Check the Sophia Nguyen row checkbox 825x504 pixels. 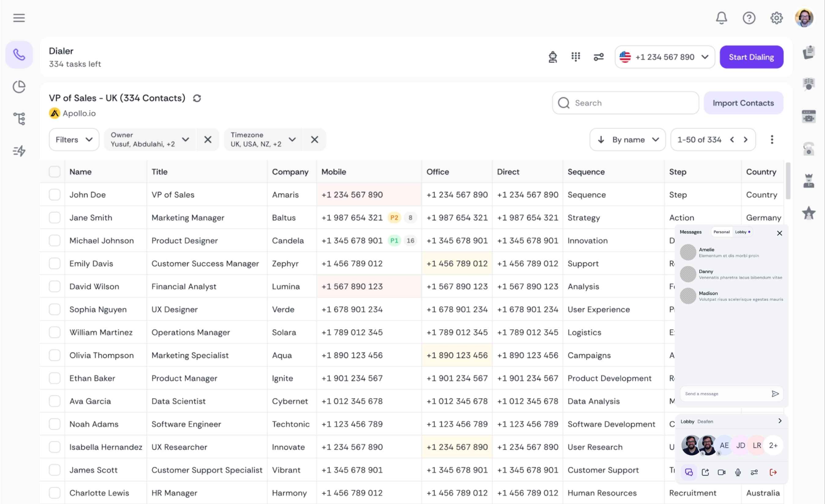54,309
